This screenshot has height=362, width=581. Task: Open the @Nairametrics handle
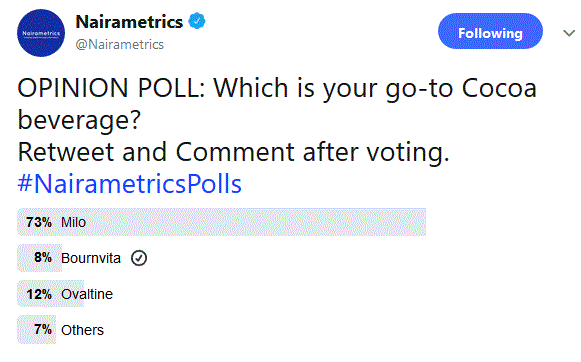(x=120, y=44)
